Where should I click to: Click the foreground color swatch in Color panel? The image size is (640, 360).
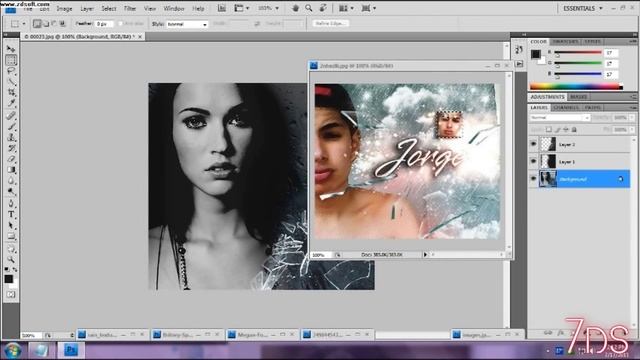tap(536, 54)
